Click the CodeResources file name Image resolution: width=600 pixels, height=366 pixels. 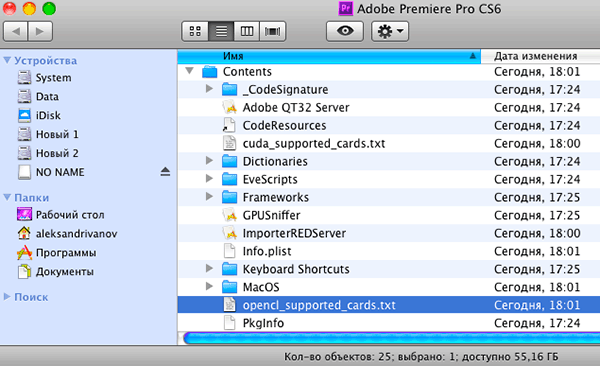click(x=284, y=126)
